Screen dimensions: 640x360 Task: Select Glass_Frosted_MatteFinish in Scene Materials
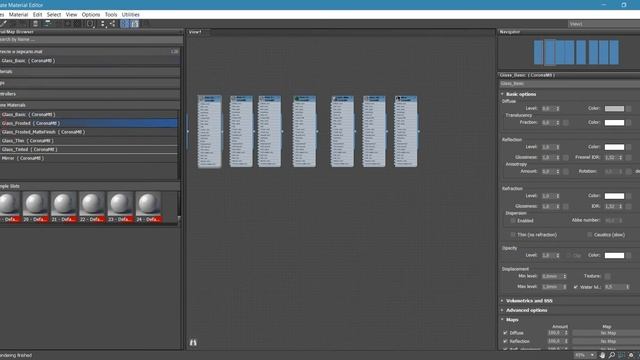[89, 132]
